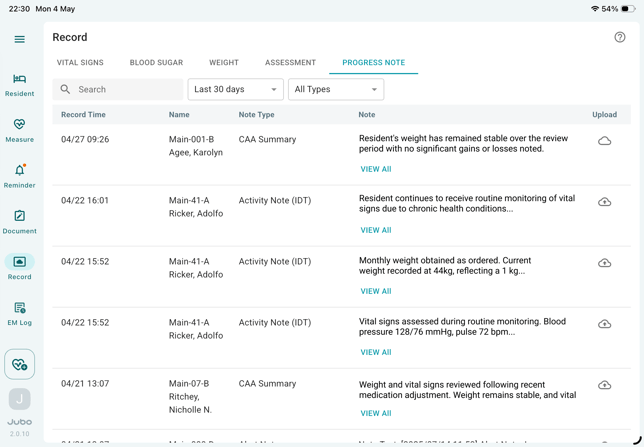Click record time 04/22 16:01
644x447 pixels.
pos(85,200)
